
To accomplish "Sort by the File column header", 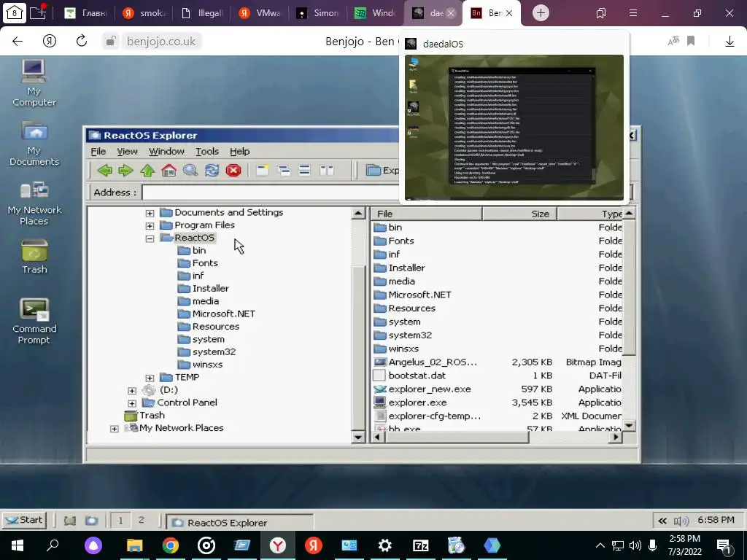I will click(426, 214).
